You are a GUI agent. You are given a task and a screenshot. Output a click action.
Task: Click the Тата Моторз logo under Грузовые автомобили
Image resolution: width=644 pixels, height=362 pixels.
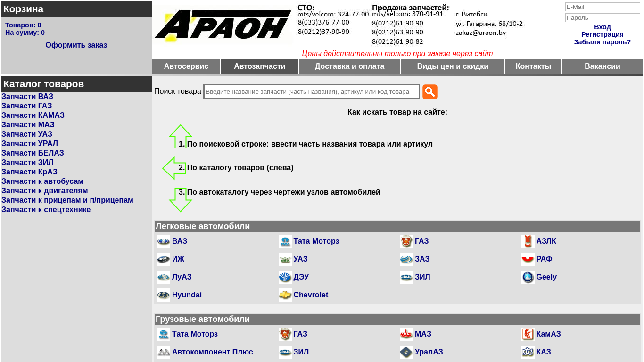coord(164,334)
